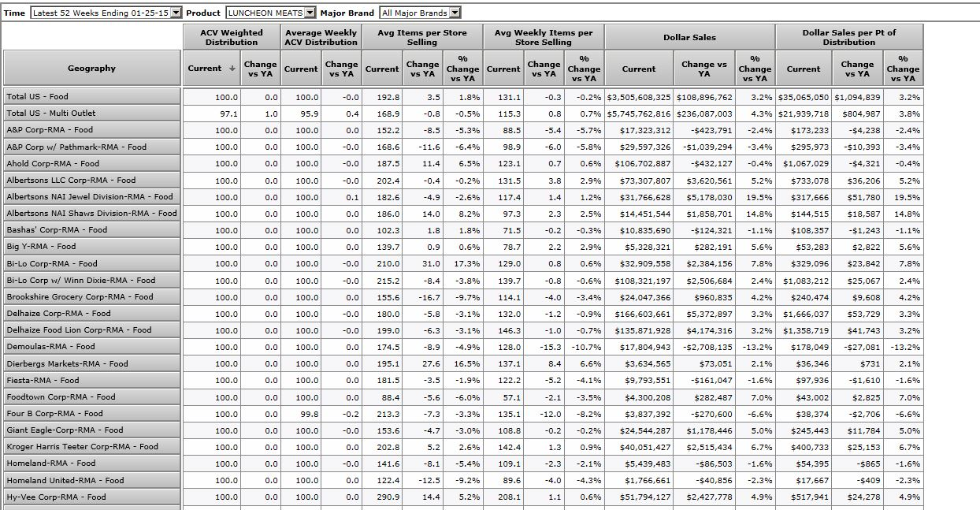Open the Major Brand dropdown
This screenshot has height=510, width=980.
click(x=455, y=13)
